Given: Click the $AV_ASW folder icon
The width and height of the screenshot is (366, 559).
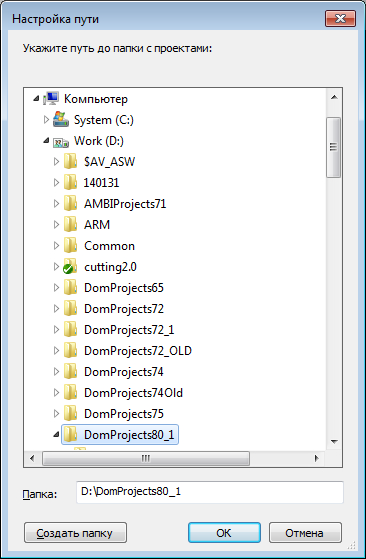Looking at the screenshot, I should point(71,161).
